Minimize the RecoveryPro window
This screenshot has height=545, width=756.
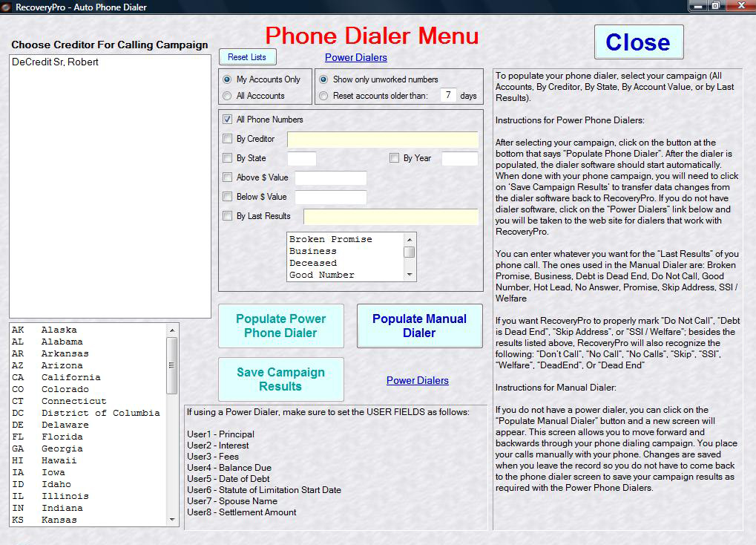(x=697, y=6)
